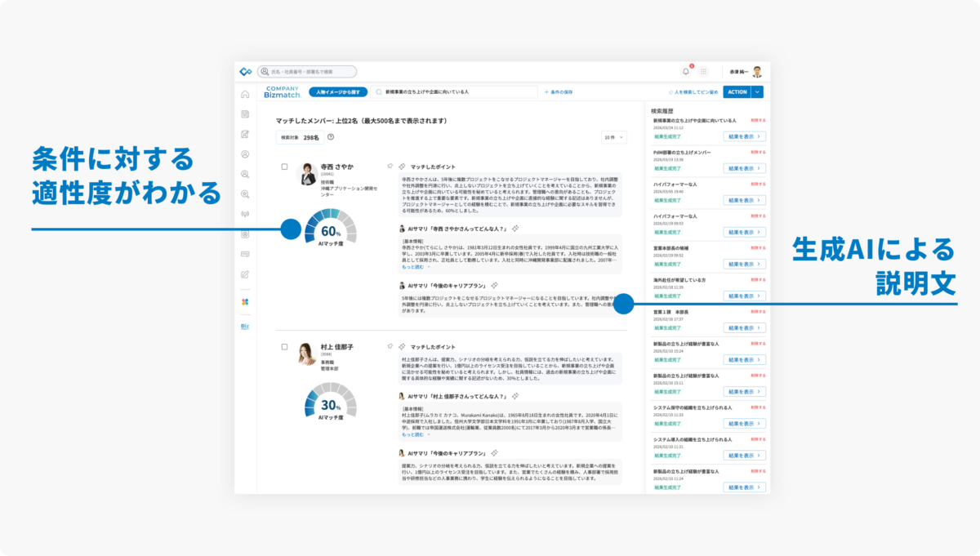Click the 人物イメージから探す tab button
The image size is (980, 556).
pyautogui.click(x=336, y=92)
